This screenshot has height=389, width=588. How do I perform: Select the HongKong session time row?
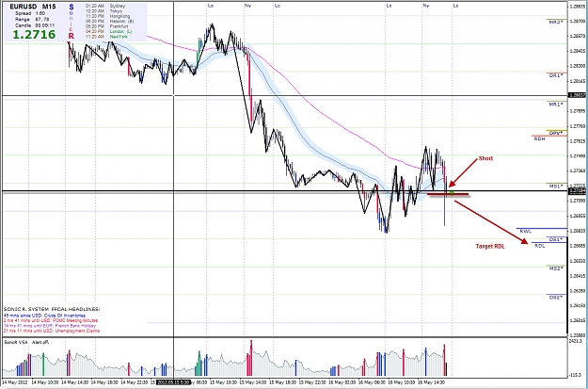pos(107,17)
